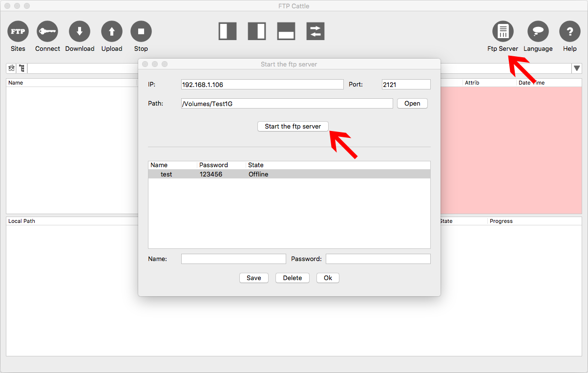Screen dimensions: 588x373
Task: Close the Start the ftp server dialog
Action: coord(145,64)
